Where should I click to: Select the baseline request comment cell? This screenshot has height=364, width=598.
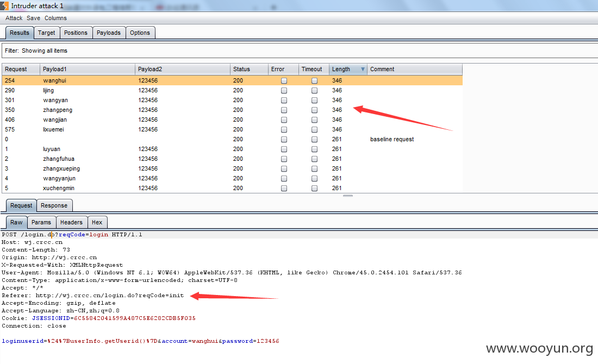click(391, 139)
